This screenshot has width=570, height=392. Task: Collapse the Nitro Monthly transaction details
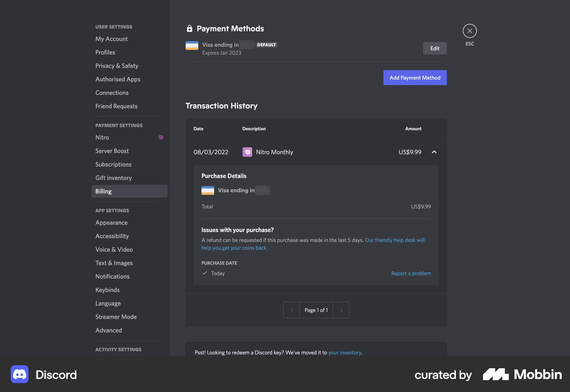[x=434, y=152]
